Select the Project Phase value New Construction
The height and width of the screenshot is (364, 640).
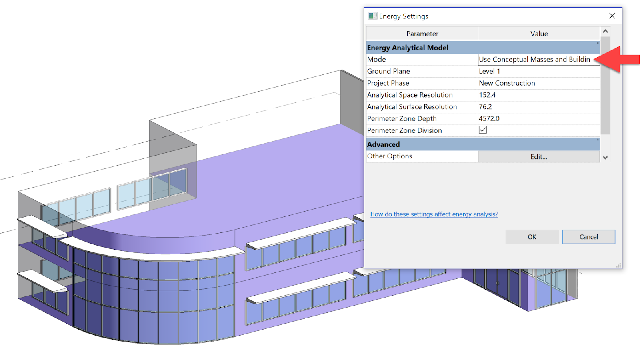[539, 83]
